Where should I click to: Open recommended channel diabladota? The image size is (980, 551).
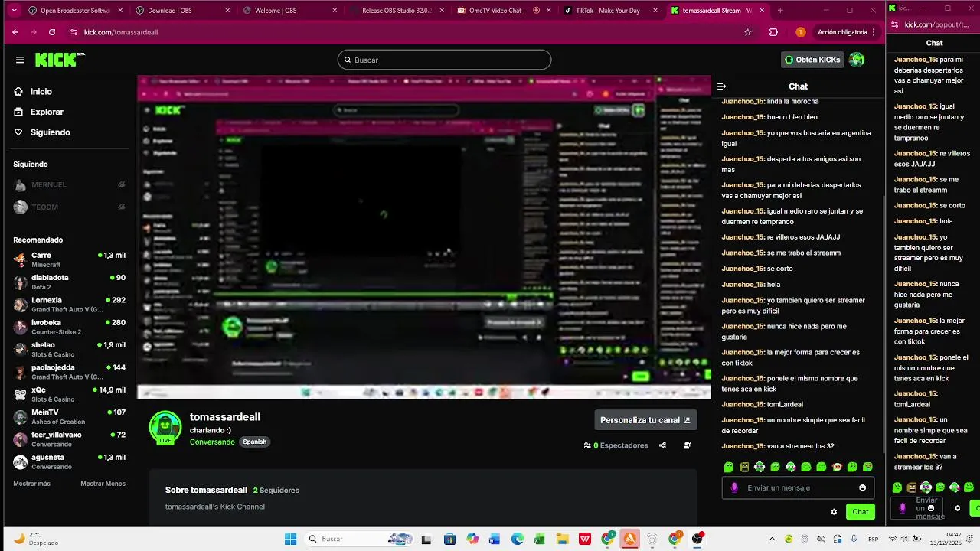[x=69, y=282]
